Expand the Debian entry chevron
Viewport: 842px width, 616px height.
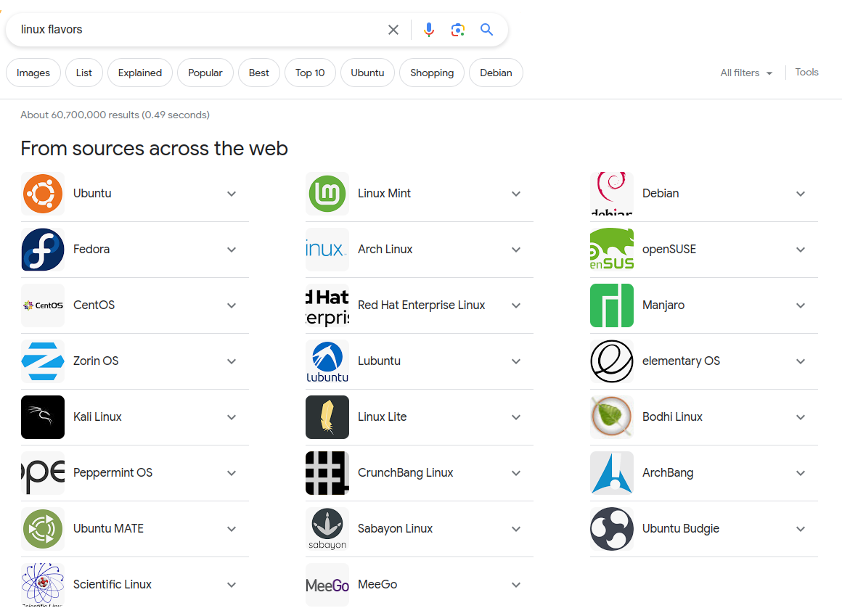[801, 194]
